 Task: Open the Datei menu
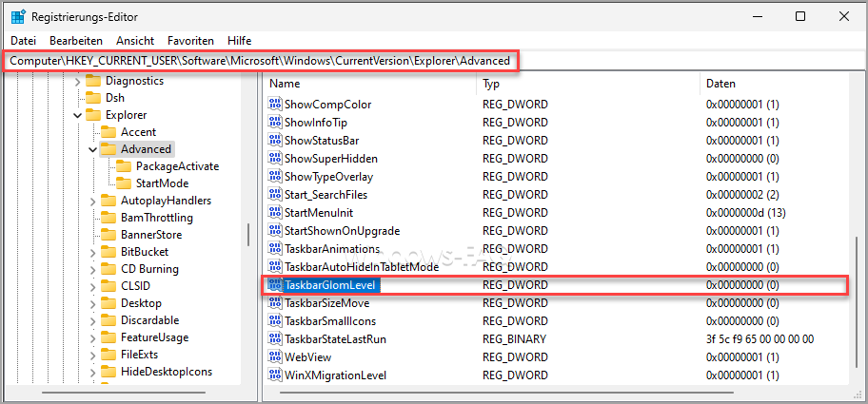point(23,41)
